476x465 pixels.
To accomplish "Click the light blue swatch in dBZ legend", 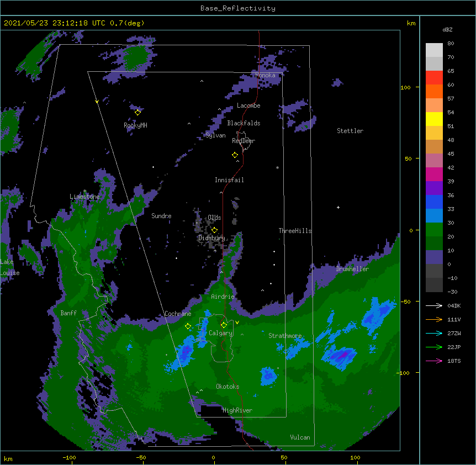I will [434, 215].
